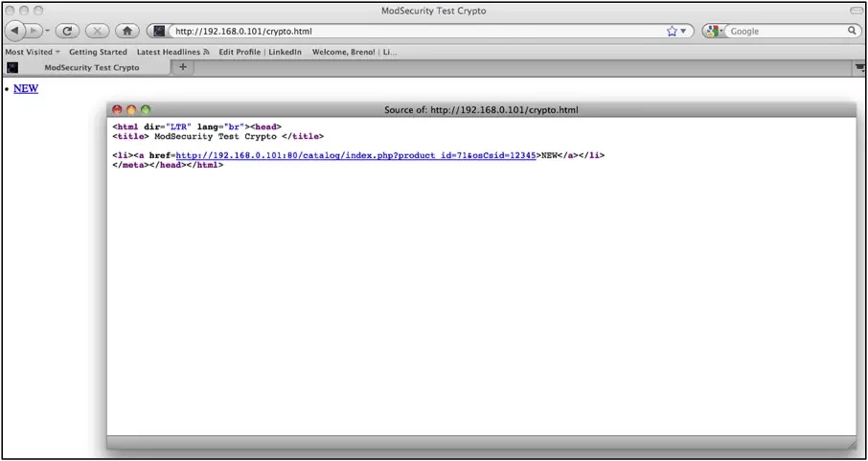868x461 pixels.
Task: Open the search engine selector dropdown
Action: [715, 31]
